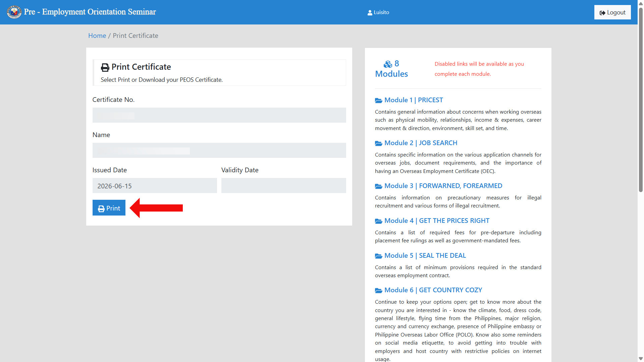Viewport: 644px width, 362px height.
Task: Click the Module 5 description about minimum provisions
Action: click(x=458, y=271)
